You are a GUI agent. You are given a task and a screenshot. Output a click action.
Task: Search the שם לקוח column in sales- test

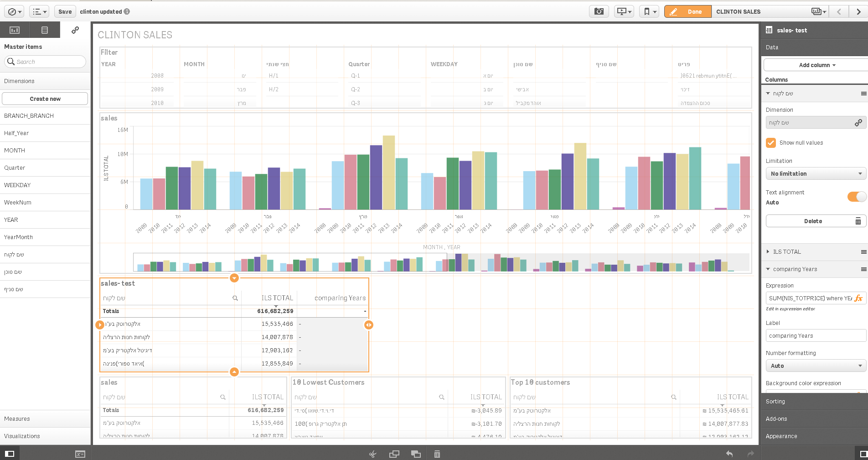click(x=235, y=298)
